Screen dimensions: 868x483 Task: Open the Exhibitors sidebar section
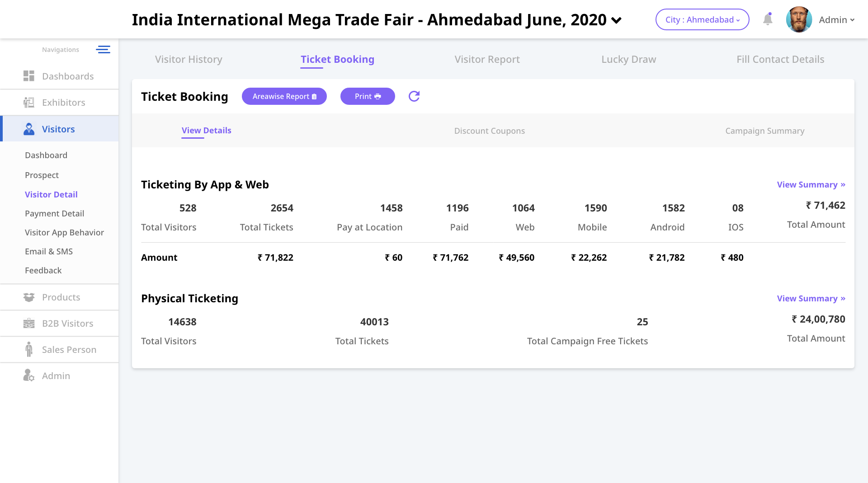pos(63,103)
